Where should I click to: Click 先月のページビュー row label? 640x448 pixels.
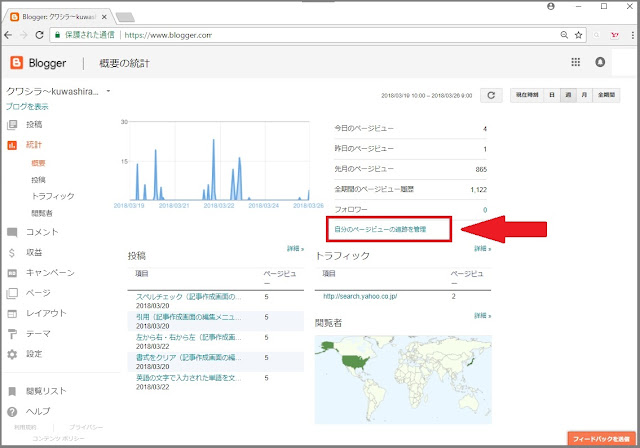click(364, 169)
